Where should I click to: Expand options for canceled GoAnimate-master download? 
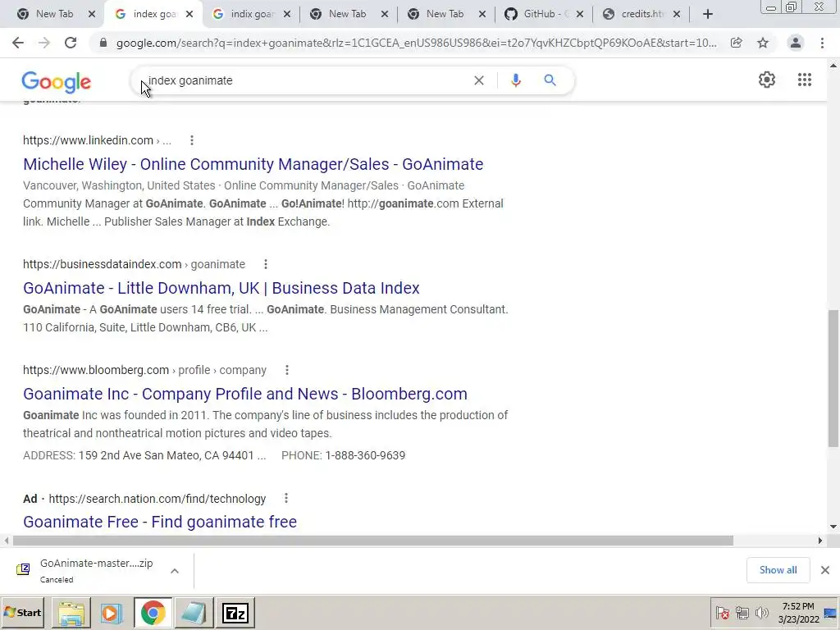(x=175, y=571)
